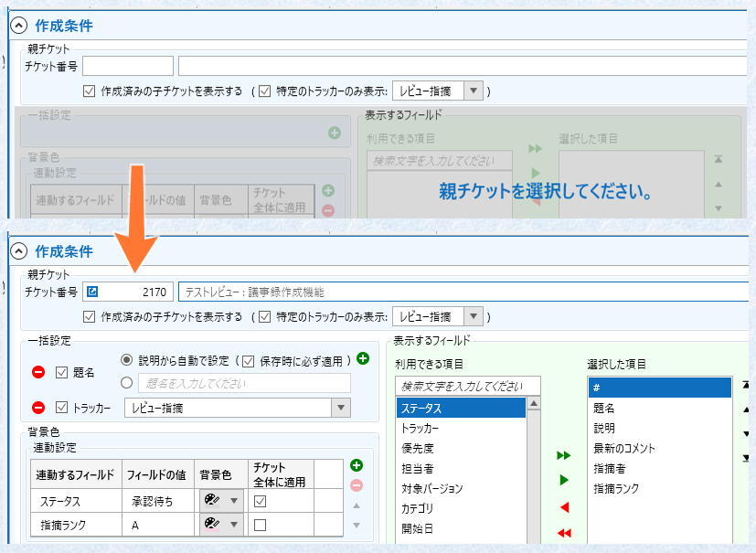Viewport: 756px width, 553px height.
Task: Open ticket 2170 via link icon
Action: click(x=92, y=292)
